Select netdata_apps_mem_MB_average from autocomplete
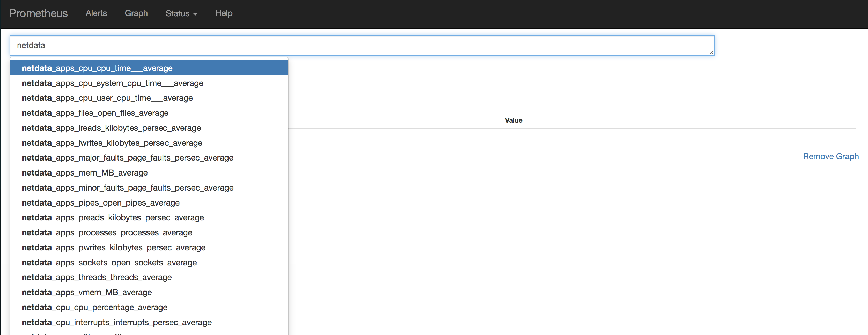The image size is (868, 335). pyautogui.click(x=85, y=173)
